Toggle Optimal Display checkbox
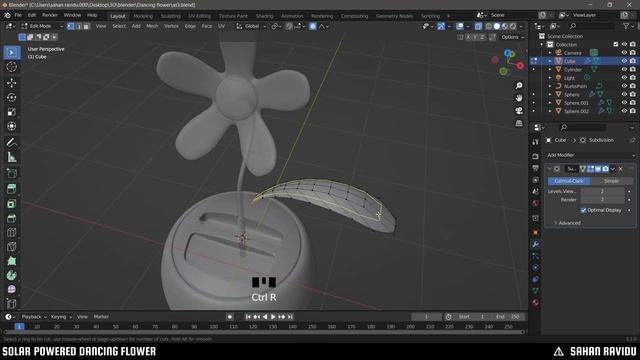640x360 pixels. (583, 210)
